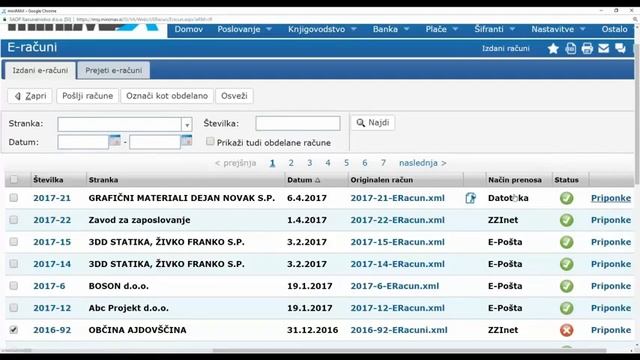Open invoice number 2017-21 link
Image resolution: width=640 pixels, height=360 pixels.
pyautogui.click(x=52, y=198)
